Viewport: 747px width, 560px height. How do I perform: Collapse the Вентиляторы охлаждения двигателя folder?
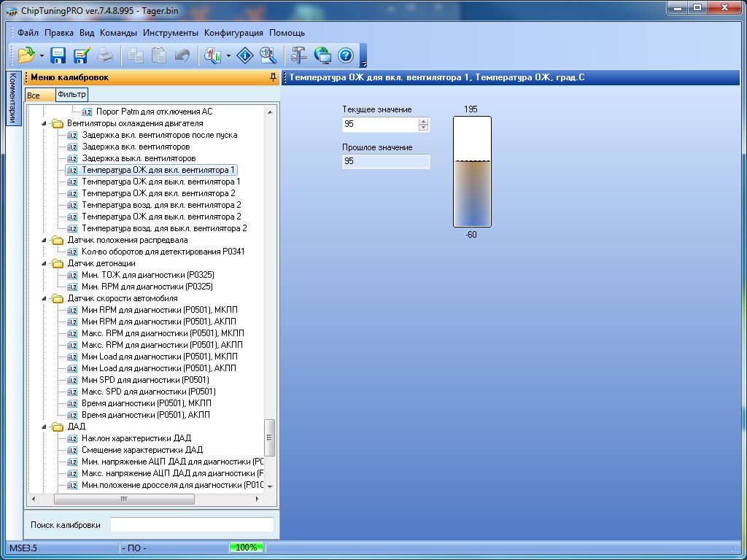pyautogui.click(x=44, y=123)
